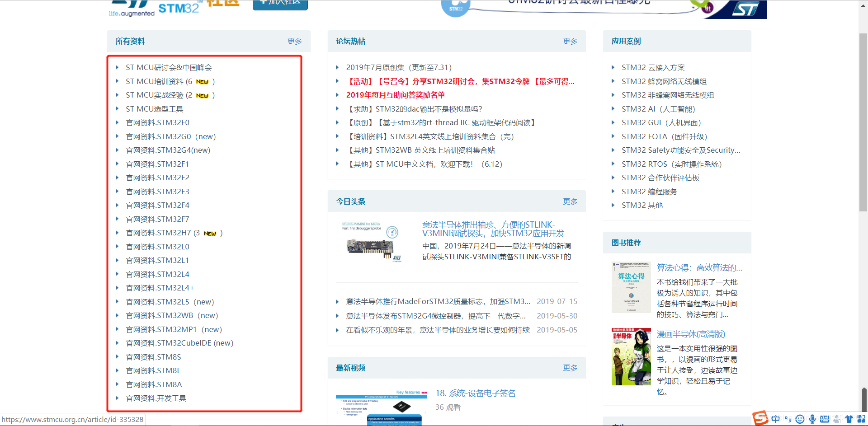Open Sogou user account icon

tap(837, 419)
